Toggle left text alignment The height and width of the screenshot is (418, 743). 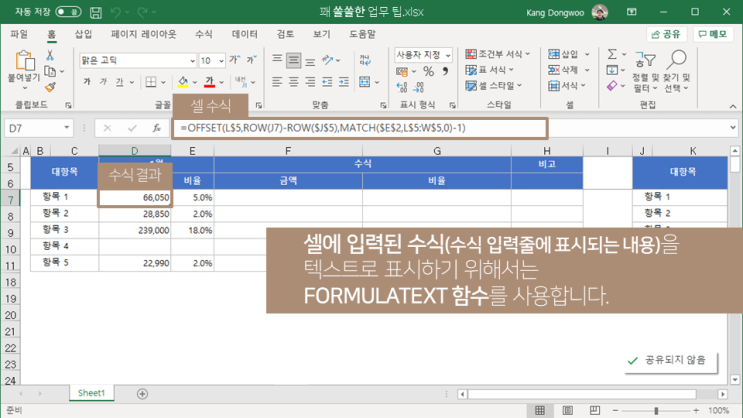(x=277, y=82)
